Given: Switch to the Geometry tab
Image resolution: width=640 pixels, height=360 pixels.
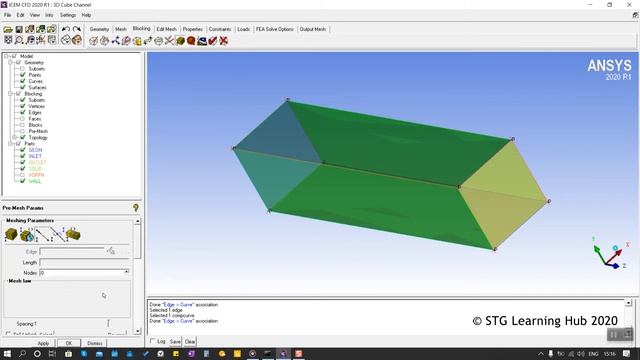Looking at the screenshot, I should coord(99,29).
